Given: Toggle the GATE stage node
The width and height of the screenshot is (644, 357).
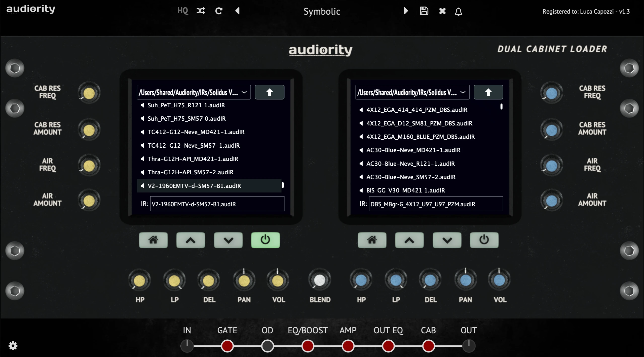Looking at the screenshot, I should click(x=227, y=346).
